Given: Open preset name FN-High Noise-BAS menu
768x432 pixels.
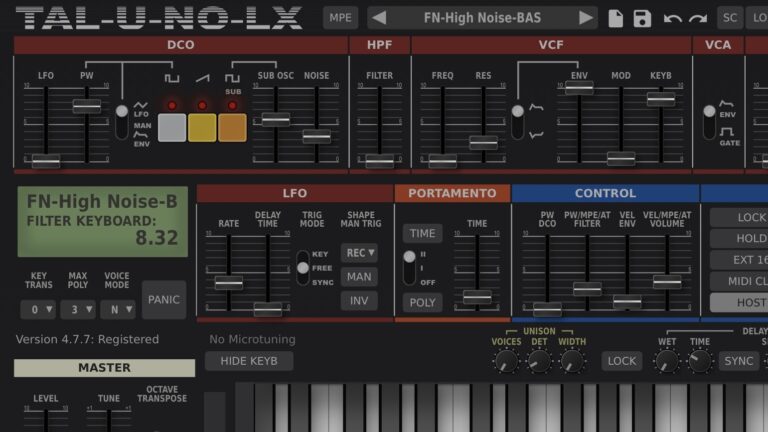Looking at the screenshot, I should point(482,18).
